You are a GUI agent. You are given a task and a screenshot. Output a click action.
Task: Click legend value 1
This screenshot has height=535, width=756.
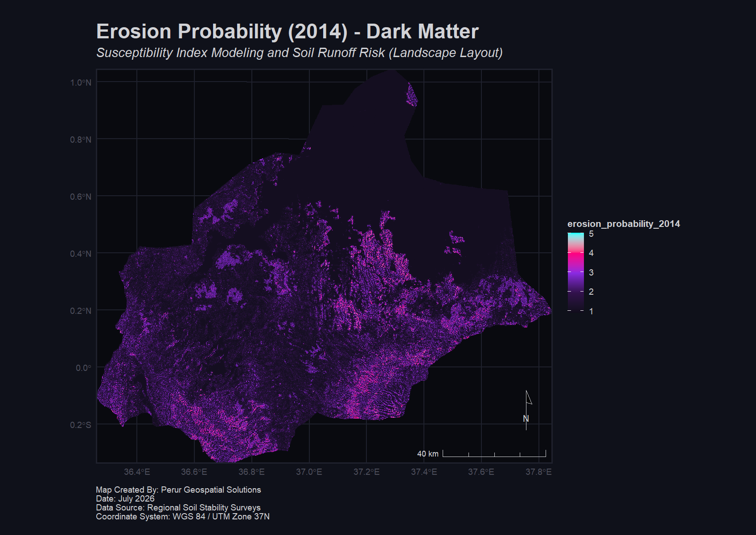[591, 311]
